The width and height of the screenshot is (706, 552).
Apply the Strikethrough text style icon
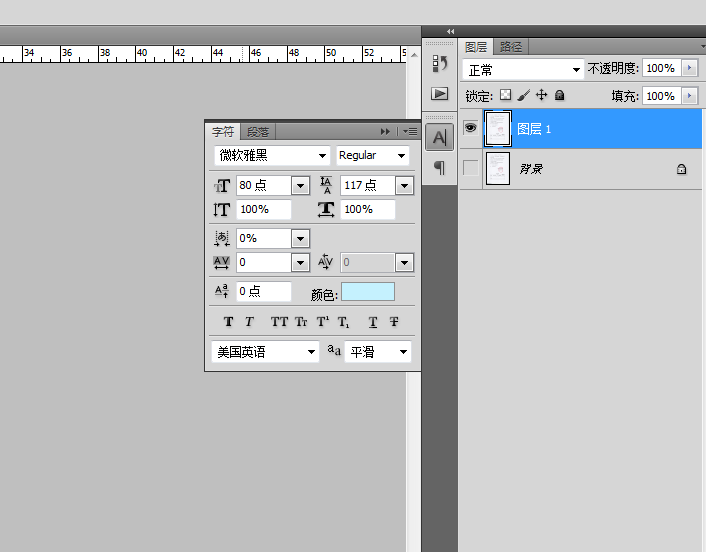click(x=394, y=321)
